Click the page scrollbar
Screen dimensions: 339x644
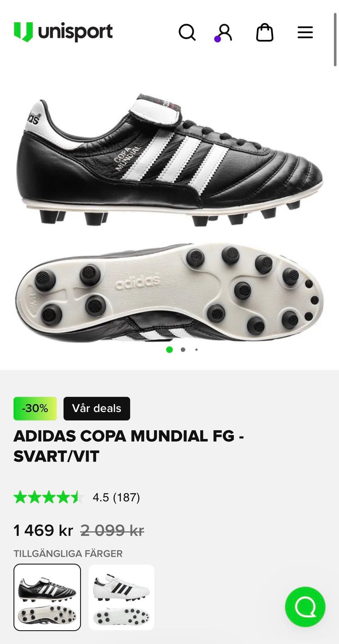335,40
